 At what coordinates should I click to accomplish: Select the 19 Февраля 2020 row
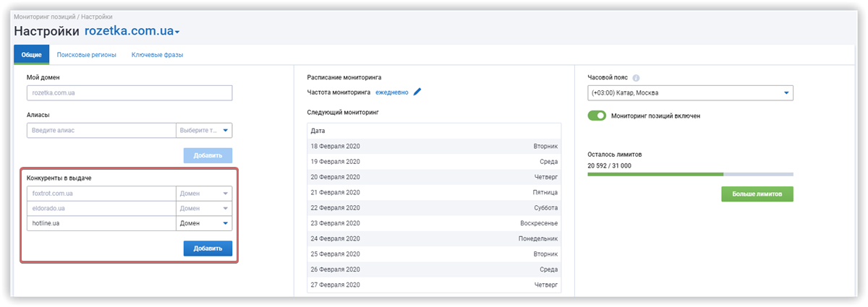[x=434, y=161]
